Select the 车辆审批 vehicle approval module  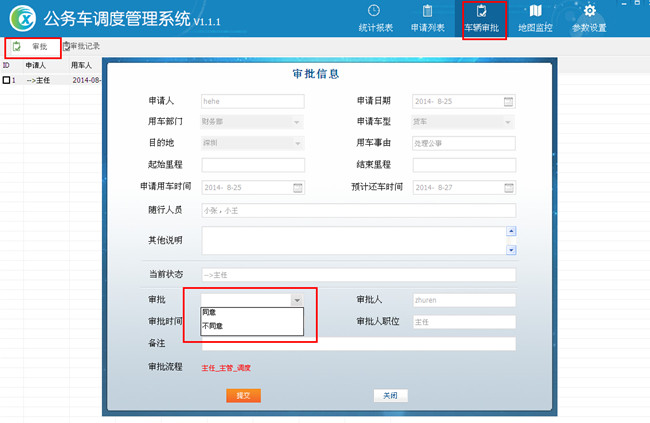[482, 18]
